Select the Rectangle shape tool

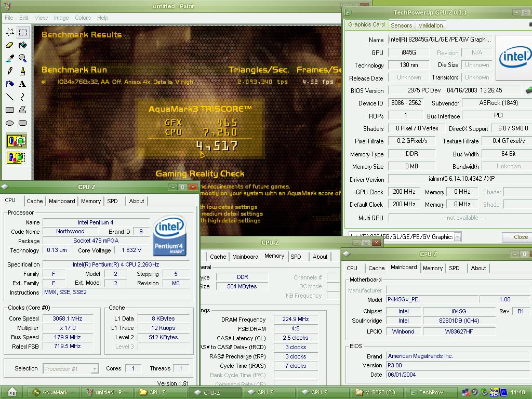(x=10, y=110)
